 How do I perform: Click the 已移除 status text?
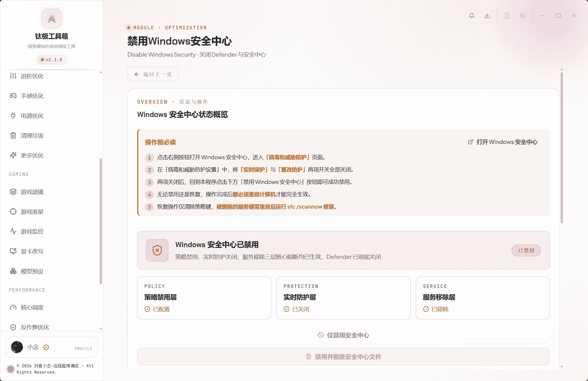[x=440, y=309]
